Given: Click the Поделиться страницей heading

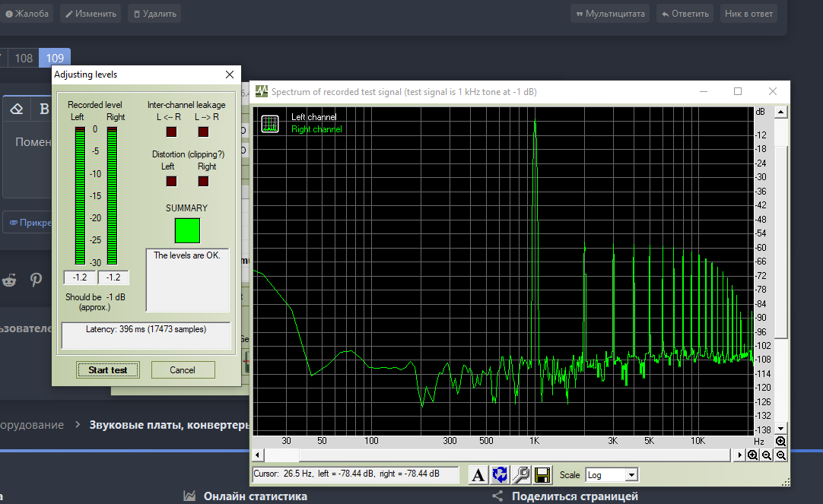Looking at the screenshot, I should (x=575, y=496).
